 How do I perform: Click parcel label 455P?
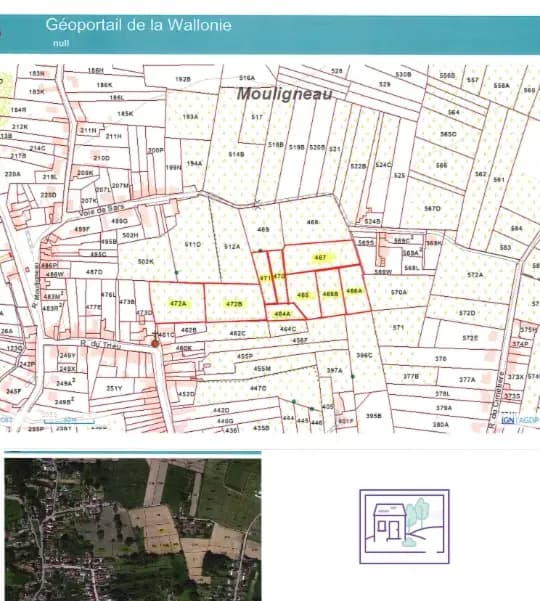click(245, 356)
